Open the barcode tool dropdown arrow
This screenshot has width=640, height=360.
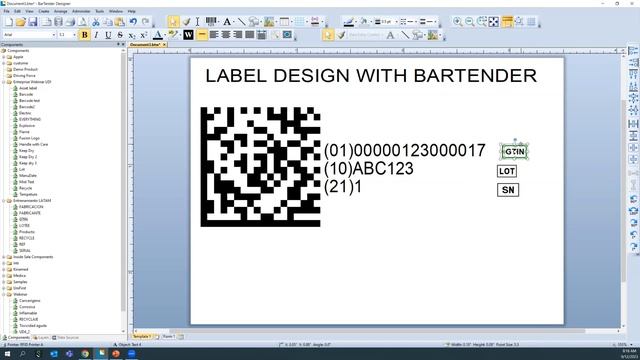point(218,22)
